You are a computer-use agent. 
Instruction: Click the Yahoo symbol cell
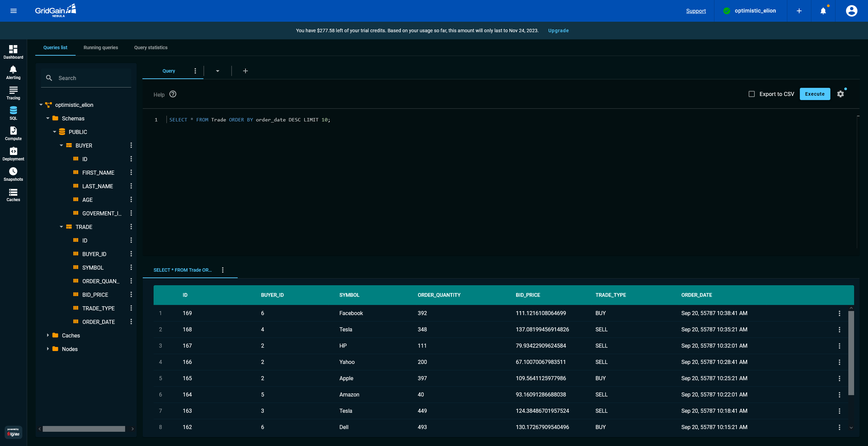tap(347, 362)
